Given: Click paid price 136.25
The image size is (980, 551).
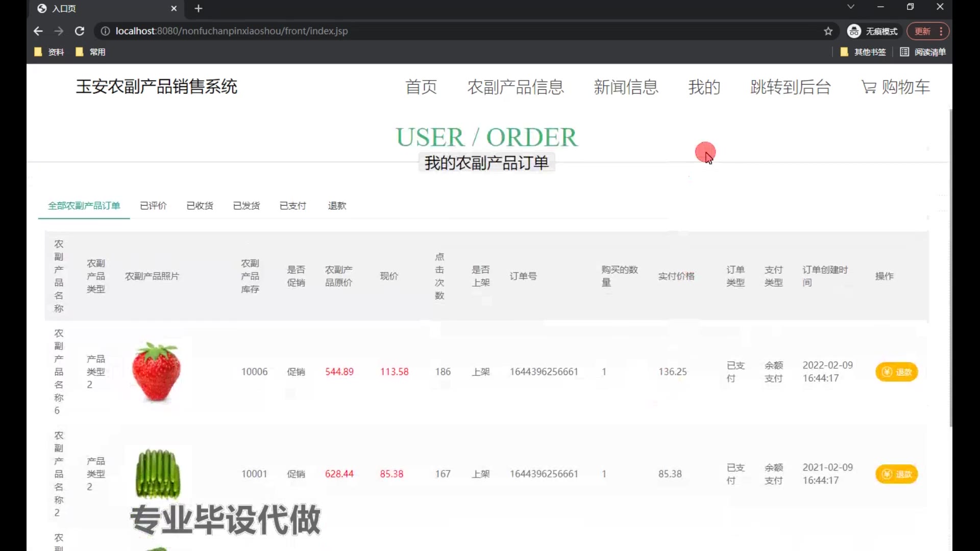Looking at the screenshot, I should (x=672, y=372).
